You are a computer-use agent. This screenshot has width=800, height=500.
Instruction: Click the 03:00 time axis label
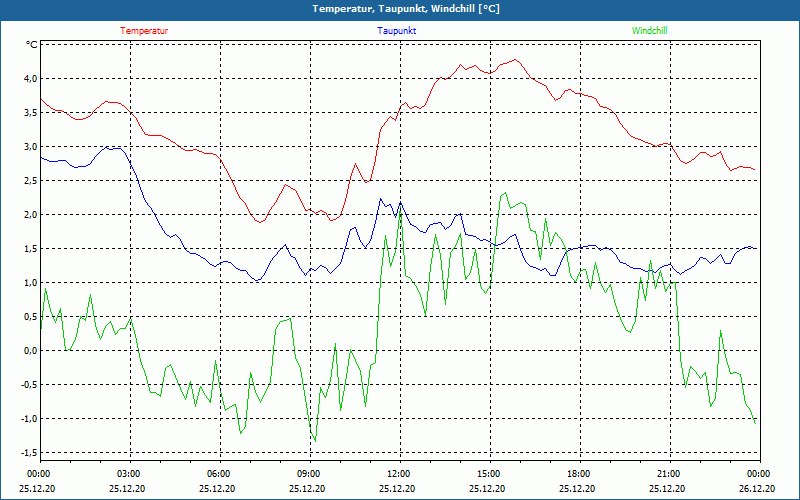(130, 474)
